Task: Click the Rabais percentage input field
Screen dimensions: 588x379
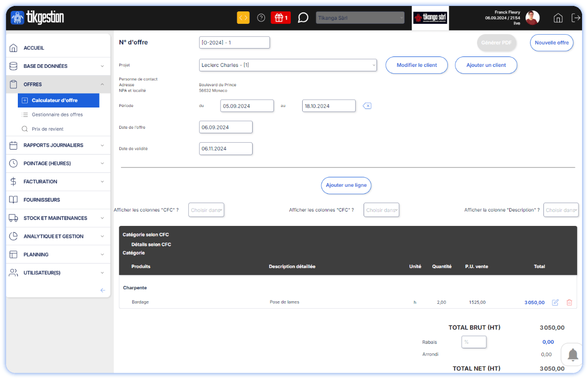Action: point(474,342)
